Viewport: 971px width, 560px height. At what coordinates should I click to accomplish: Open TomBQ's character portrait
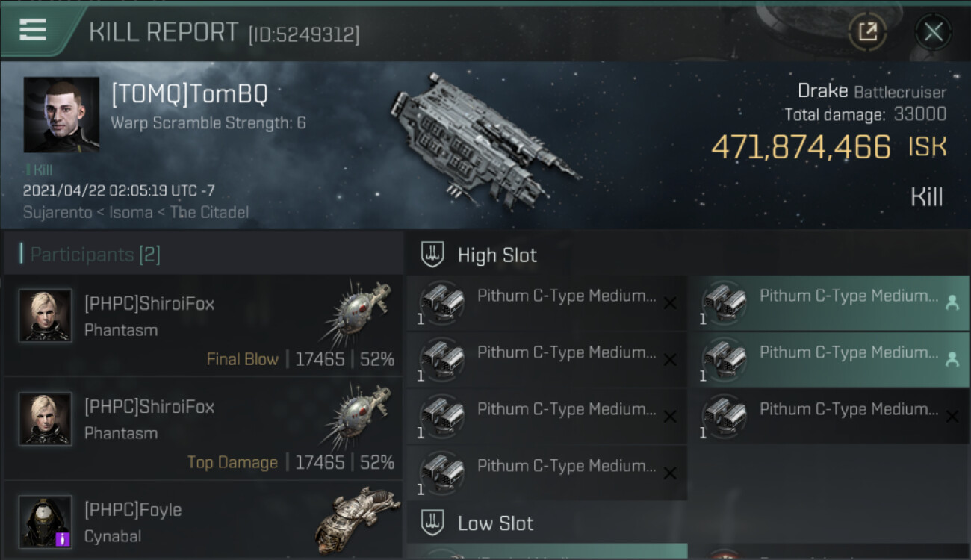[x=61, y=115]
